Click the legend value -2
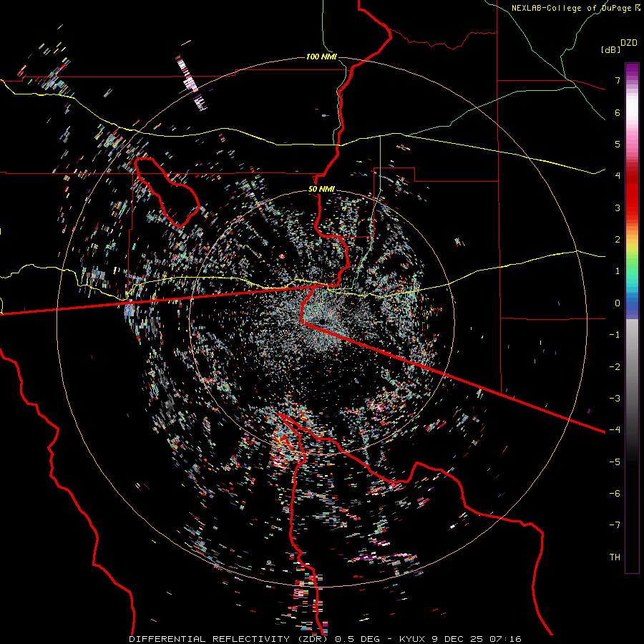The image size is (644, 644). 615,367
